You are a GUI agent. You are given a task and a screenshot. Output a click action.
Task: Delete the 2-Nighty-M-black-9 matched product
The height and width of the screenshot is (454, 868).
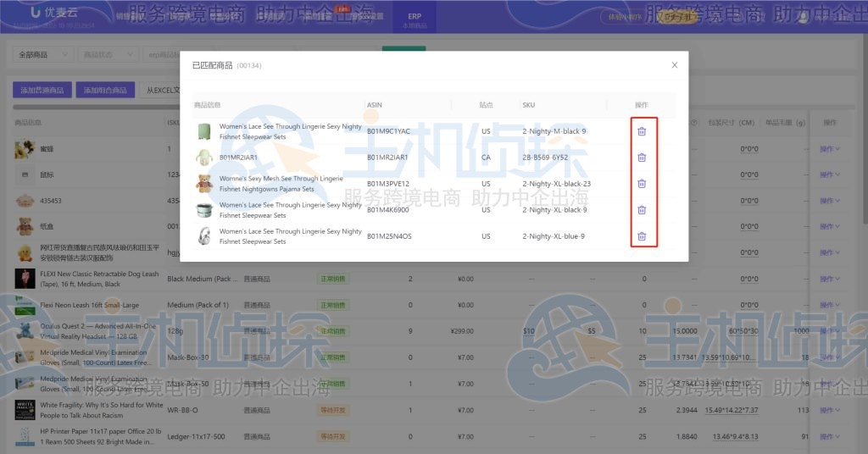[x=642, y=131]
